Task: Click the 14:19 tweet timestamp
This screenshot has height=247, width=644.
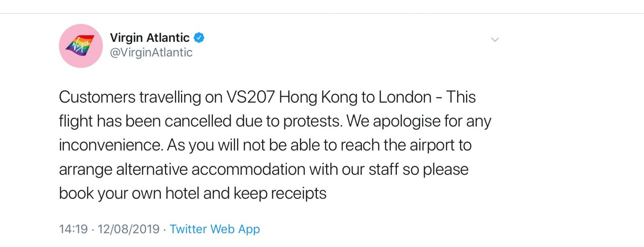Action: (73, 229)
